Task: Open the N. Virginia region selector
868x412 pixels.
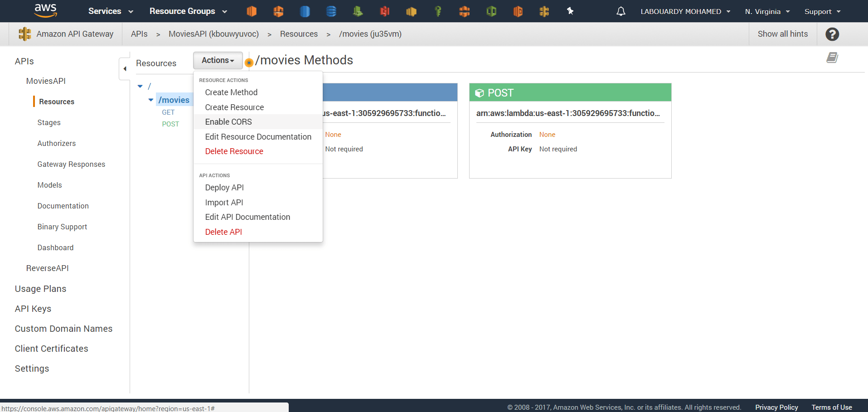Action: point(767,11)
